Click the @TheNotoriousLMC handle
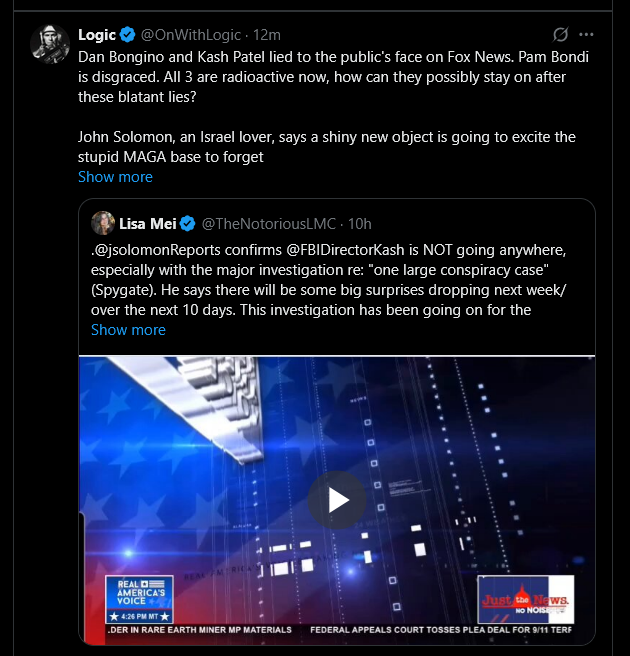Viewport: 630px width, 656px height. pos(269,224)
